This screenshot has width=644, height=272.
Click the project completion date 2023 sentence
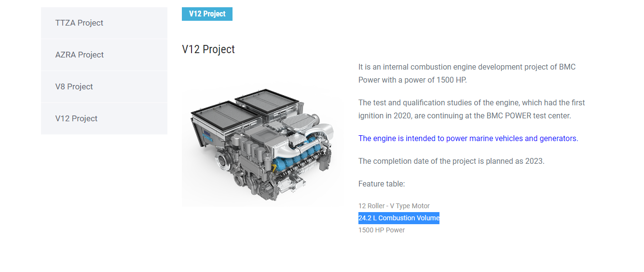pyautogui.click(x=451, y=161)
